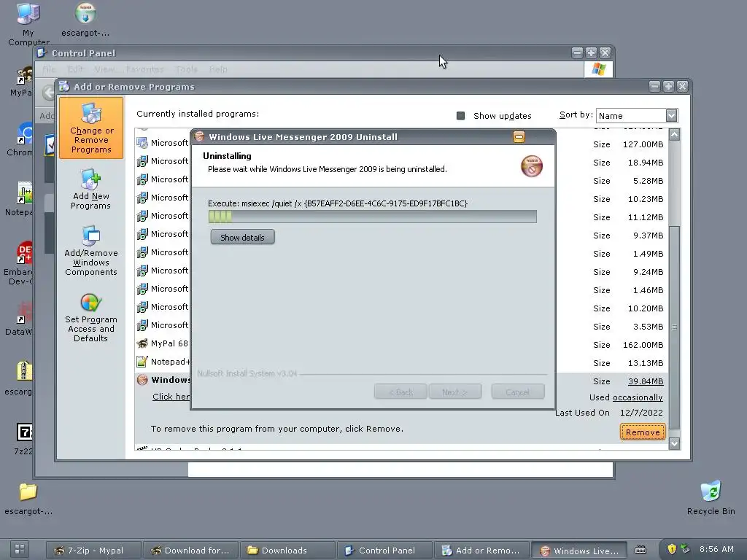Select the MyPal desktop shortcut

point(21,81)
